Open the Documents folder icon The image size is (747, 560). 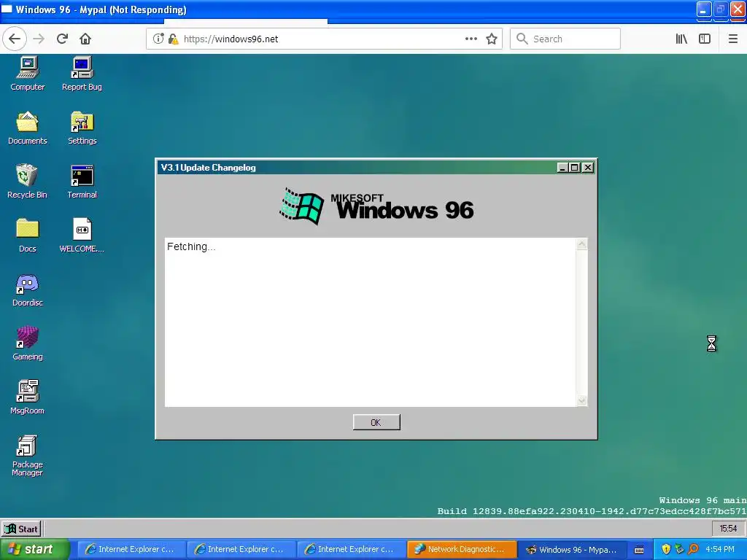click(x=28, y=128)
